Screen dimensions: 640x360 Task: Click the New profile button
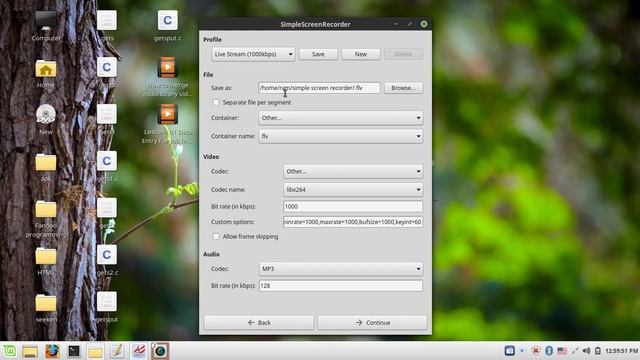(x=360, y=54)
